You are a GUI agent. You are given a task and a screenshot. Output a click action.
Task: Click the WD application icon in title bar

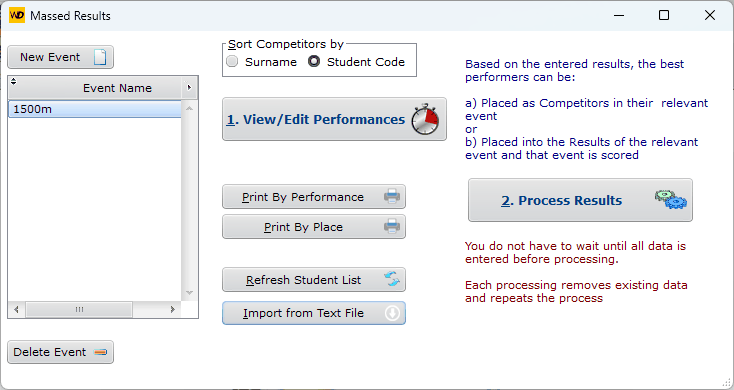pos(17,15)
